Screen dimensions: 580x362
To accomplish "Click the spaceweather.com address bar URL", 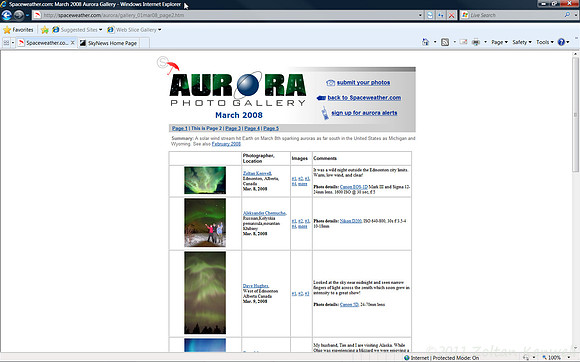I will 114,15.
